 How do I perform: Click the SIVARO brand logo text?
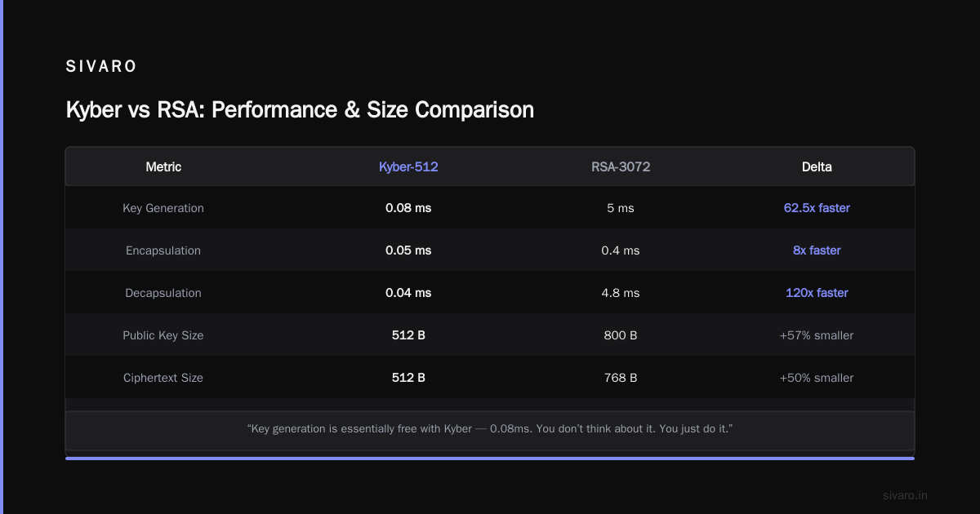click(101, 67)
